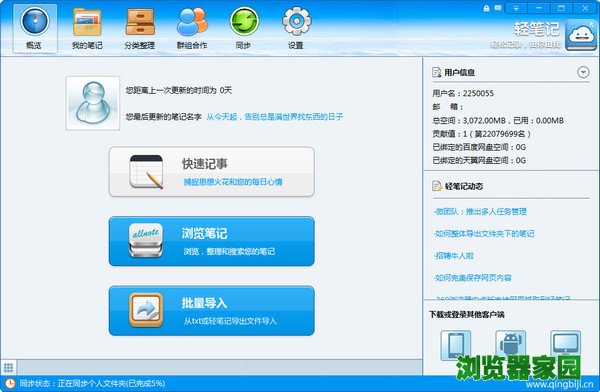This screenshot has height=392, width=600.
Task: Maximize the 轻笔记 window
Action: [561, 8]
